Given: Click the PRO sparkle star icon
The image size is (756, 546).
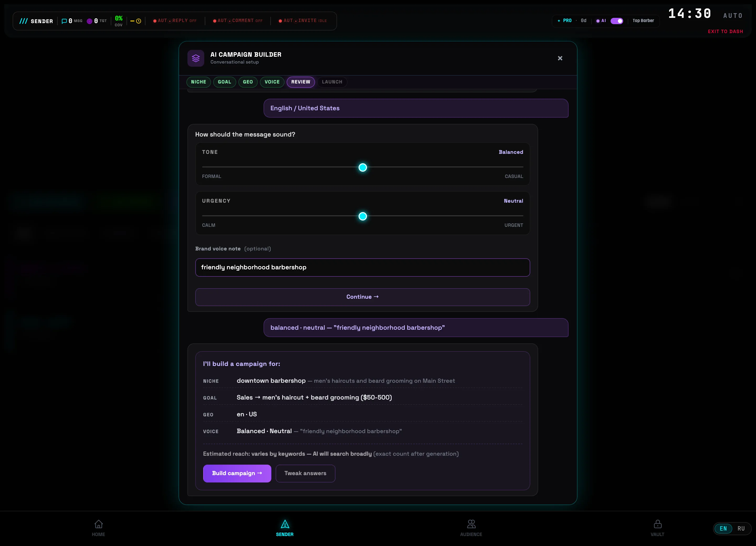Looking at the screenshot, I should click(559, 21).
